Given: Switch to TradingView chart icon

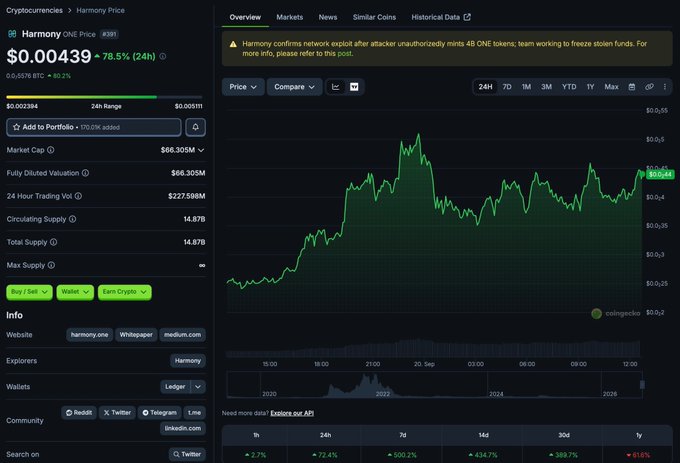Looking at the screenshot, I should pyautogui.click(x=354, y=87).
